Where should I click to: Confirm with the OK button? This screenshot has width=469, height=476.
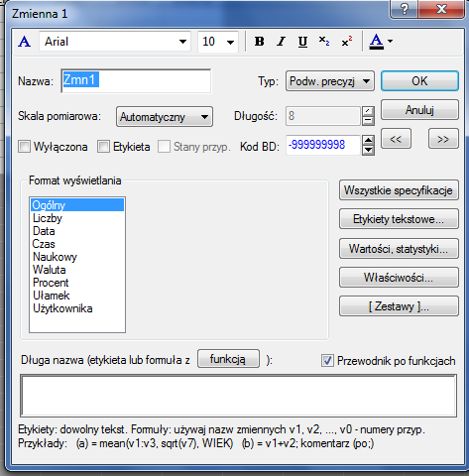[419, 81]
